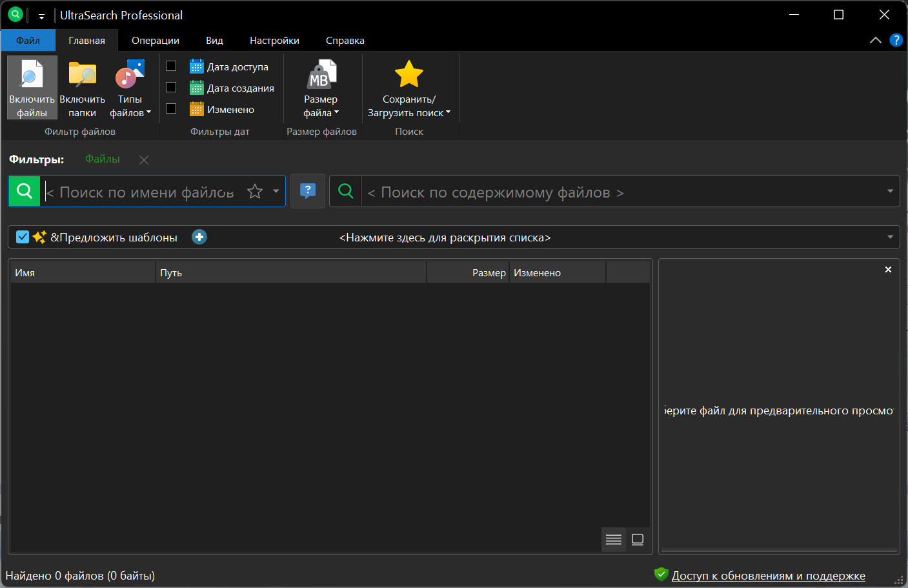This screenshot has width=908, height=588.
Task: Open Доступ к обновлениям и поддержке link
Action: click(769, 576)
